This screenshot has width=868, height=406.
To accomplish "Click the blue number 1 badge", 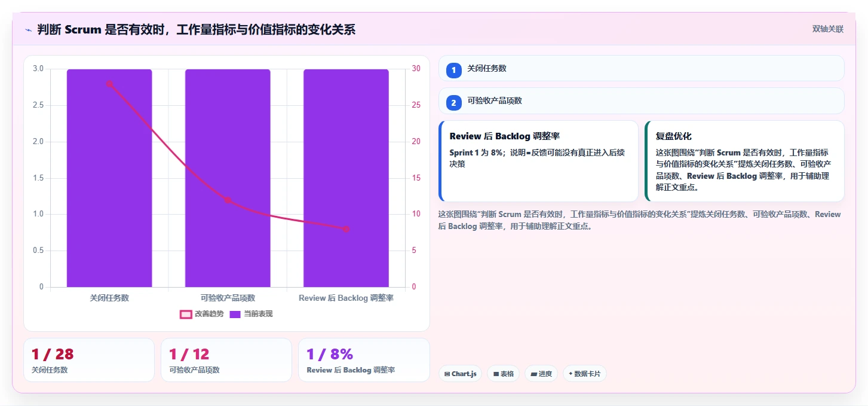I will 453,71.
